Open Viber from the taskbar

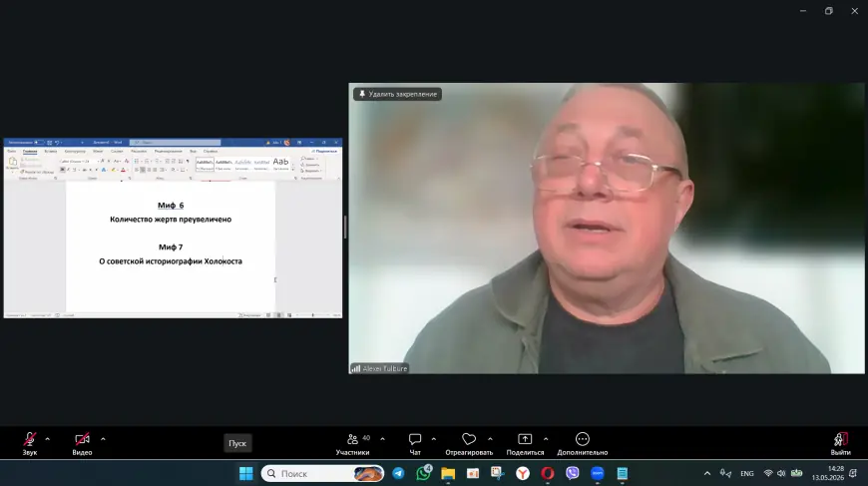[573, 473]
